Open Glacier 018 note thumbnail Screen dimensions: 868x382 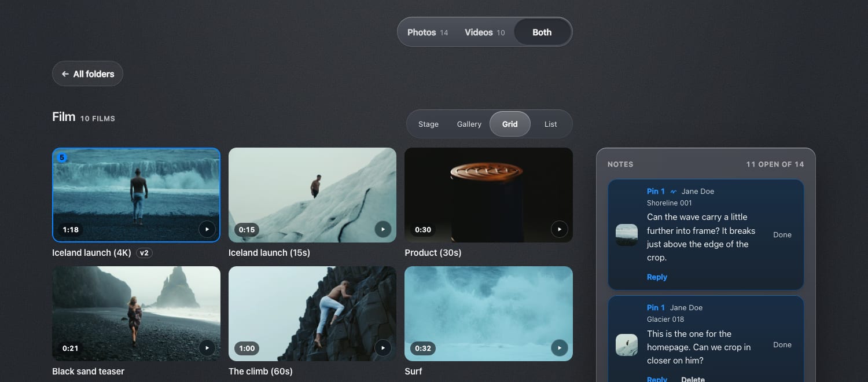(627, 345)
